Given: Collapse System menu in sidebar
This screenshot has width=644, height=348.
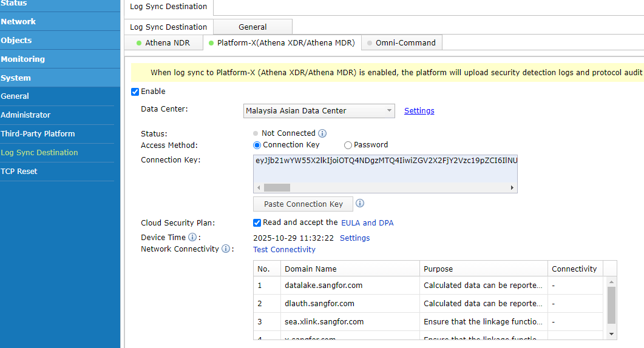Looking at the screenshot, I should click(x=60, y=78).
